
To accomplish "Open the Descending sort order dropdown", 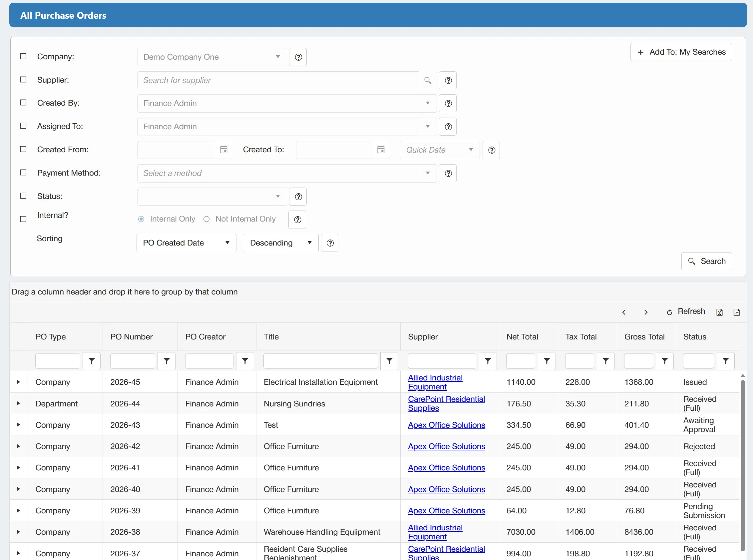I will click(x=281, y=243).
